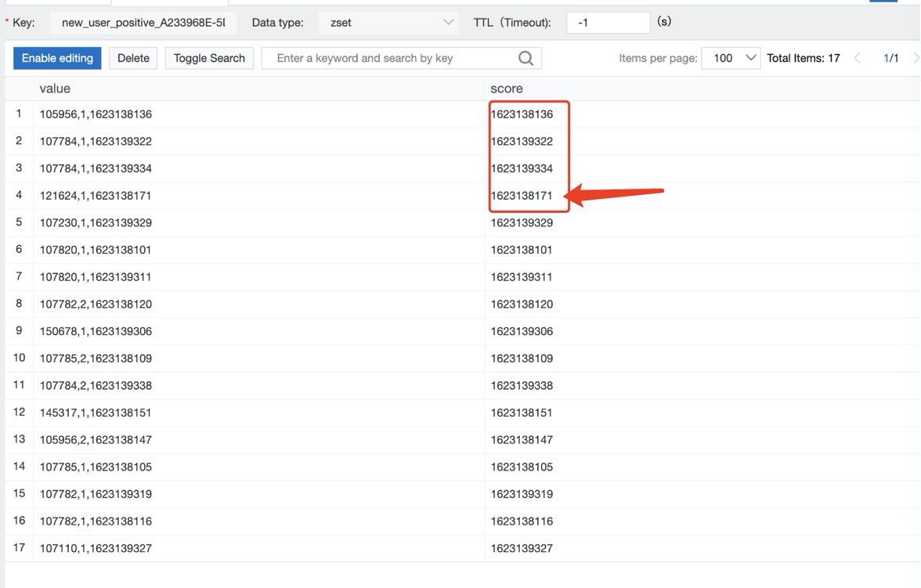Select value 150678,1,1623139306

coord(96,331)
